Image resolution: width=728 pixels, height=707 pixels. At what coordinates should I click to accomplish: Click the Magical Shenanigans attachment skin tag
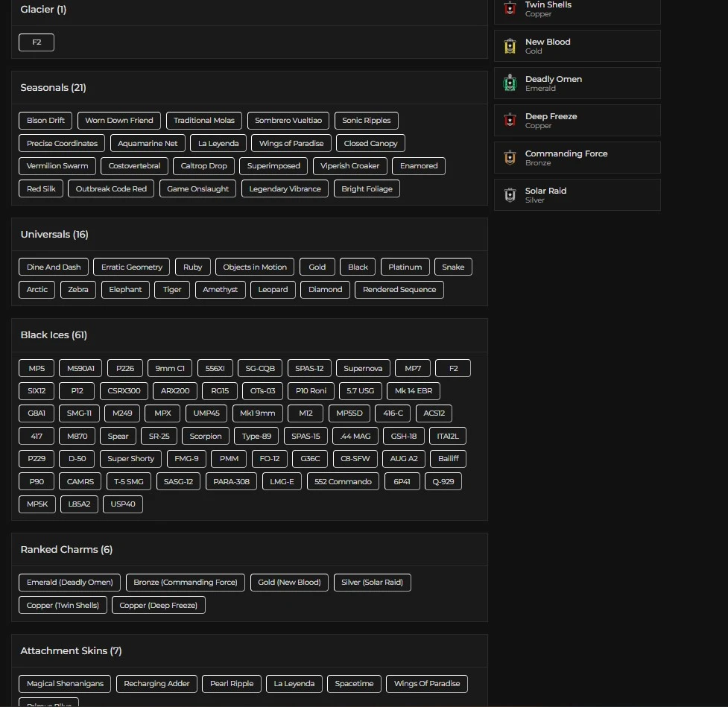point(66,684)
